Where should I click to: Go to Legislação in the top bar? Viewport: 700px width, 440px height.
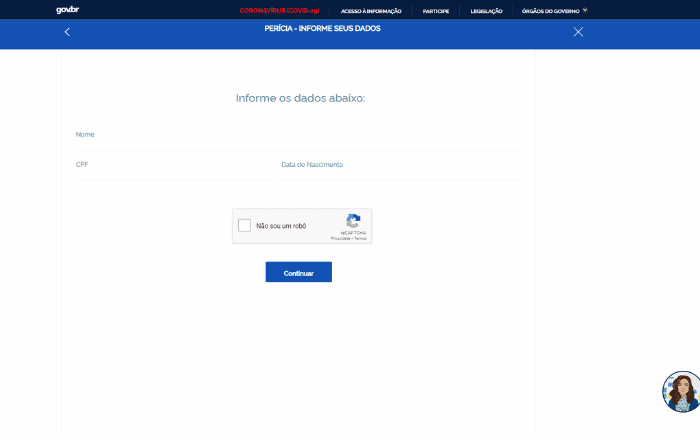click(486, 10)
